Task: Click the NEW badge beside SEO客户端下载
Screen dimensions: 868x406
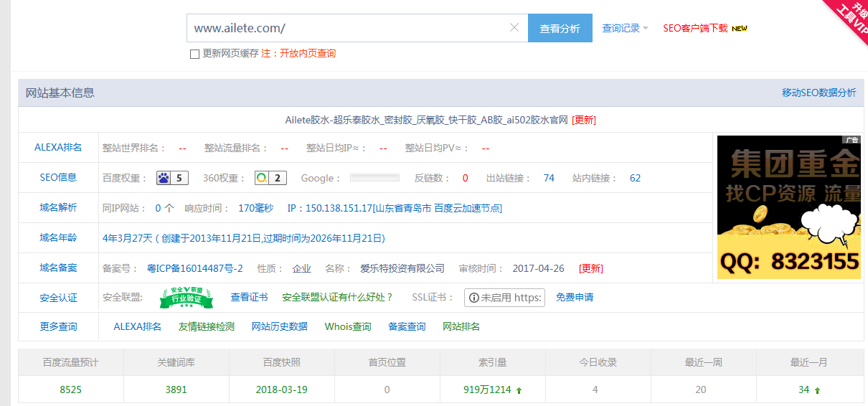Action: [x=740, y=29]
